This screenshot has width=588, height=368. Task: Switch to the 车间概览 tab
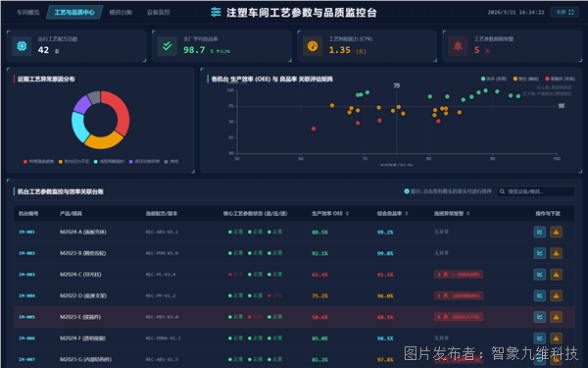tap(27, 13)
